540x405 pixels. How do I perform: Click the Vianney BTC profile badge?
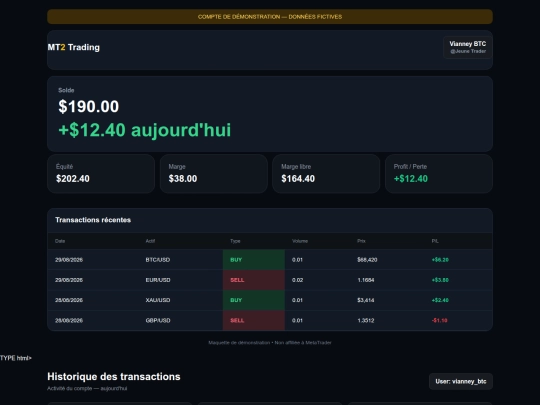[468, 48]
